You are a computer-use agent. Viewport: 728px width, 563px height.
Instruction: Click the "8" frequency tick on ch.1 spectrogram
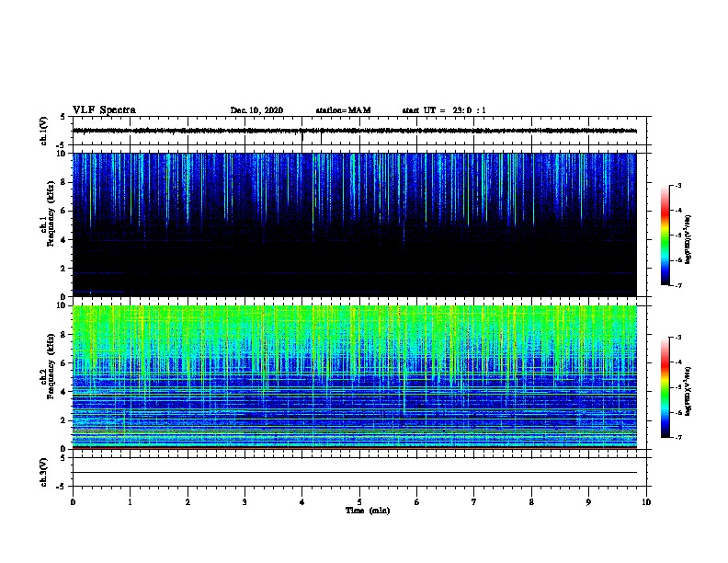pyautogui.click(x=63, y=182)
